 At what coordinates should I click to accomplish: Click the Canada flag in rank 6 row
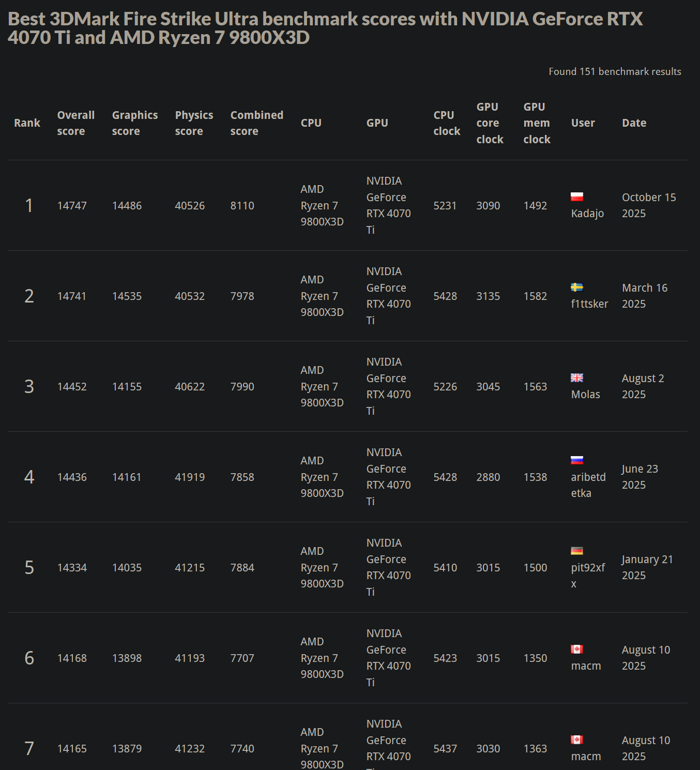[x=576, y=650]
